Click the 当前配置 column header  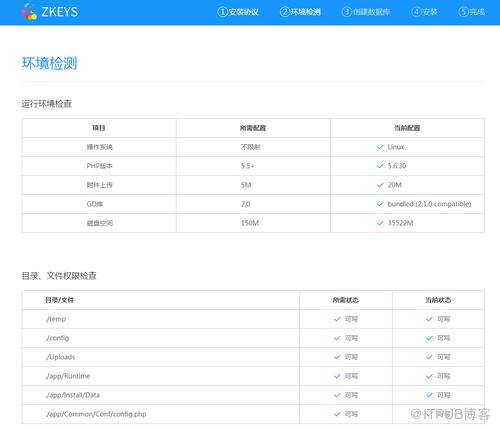(407, 128)
